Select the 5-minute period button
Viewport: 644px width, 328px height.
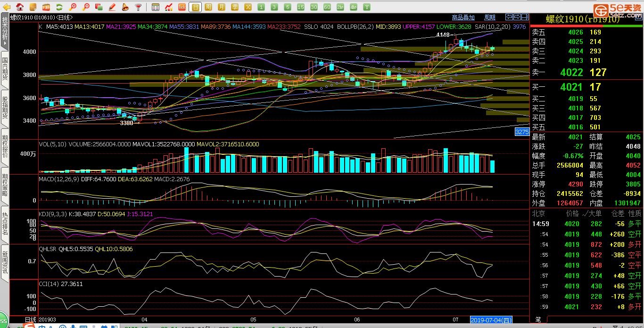click(x=288, y=7)
